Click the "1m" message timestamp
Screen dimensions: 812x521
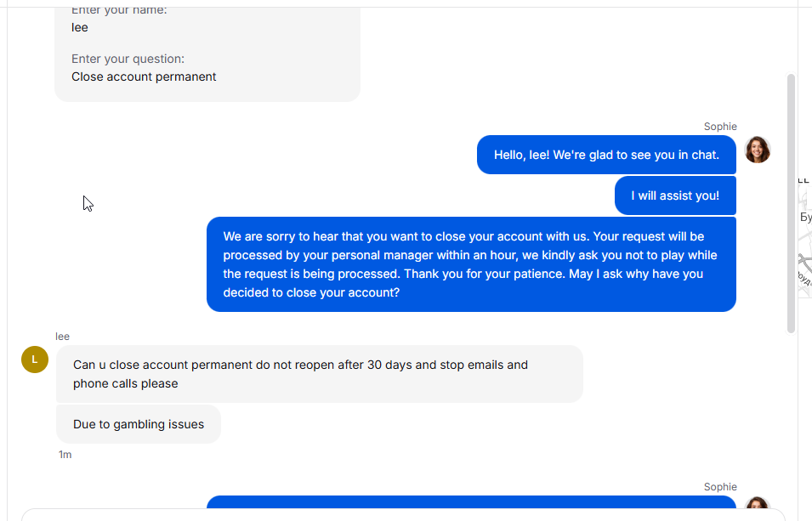(x=65, y=455)
